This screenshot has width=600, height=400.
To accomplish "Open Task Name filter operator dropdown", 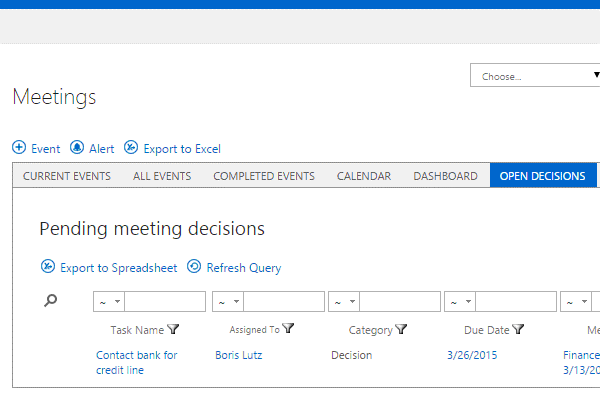I will [109, 302].
